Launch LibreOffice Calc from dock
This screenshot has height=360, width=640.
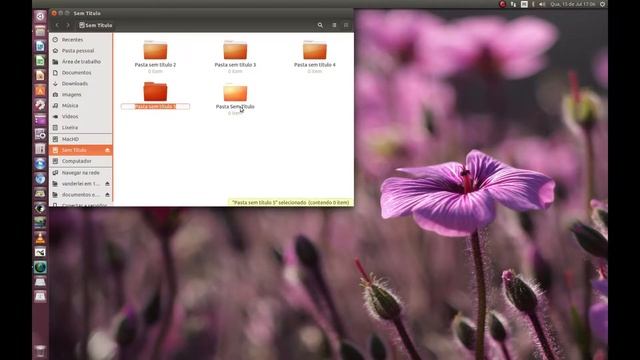40,61
